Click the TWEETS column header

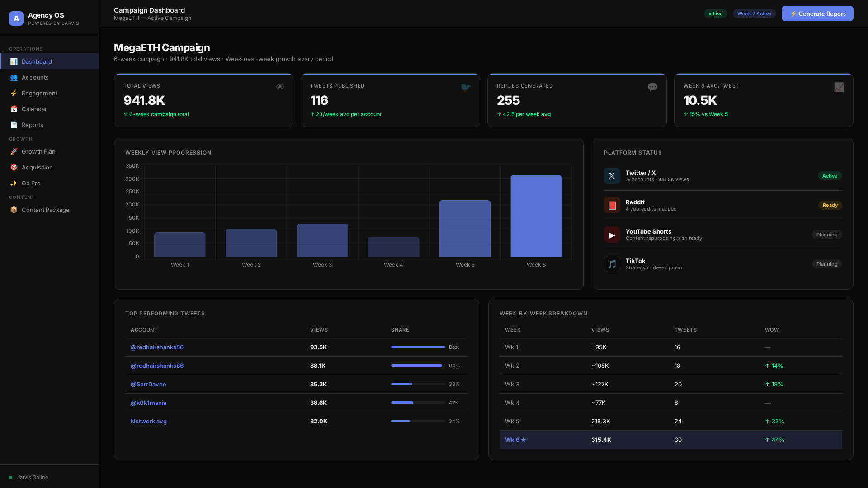(685, 330)
